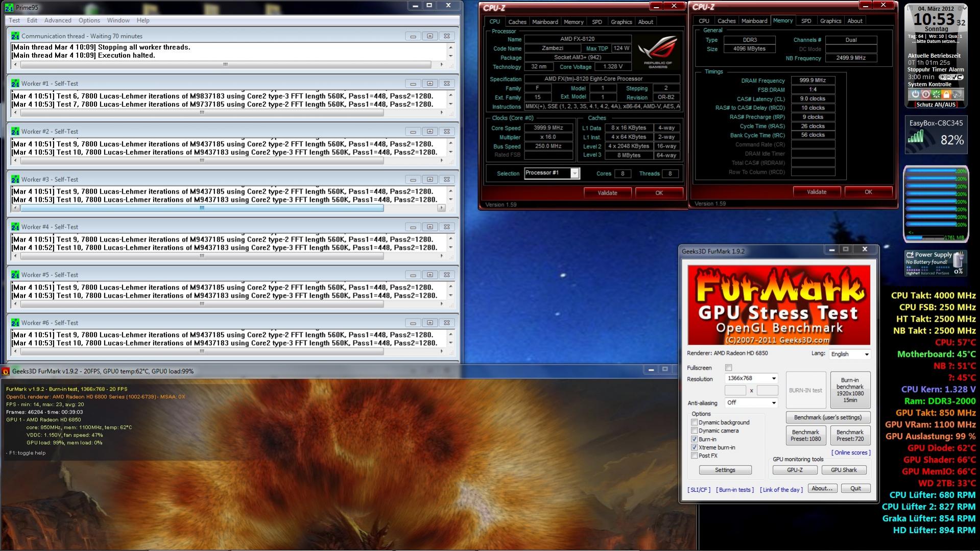Enable Dynamic background option
Screen dimensions: 980x551
click(694, 422)
